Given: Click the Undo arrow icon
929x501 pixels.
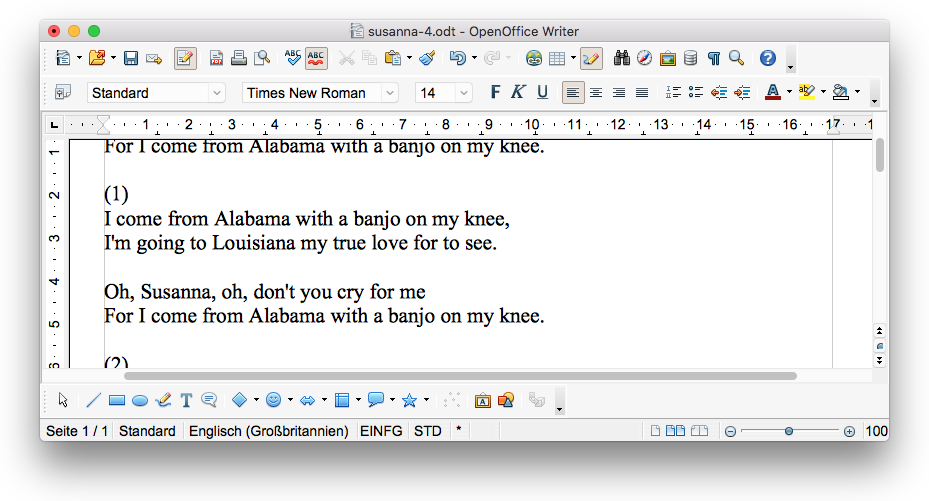Looking at the screenshot, I should pos(457,58).
